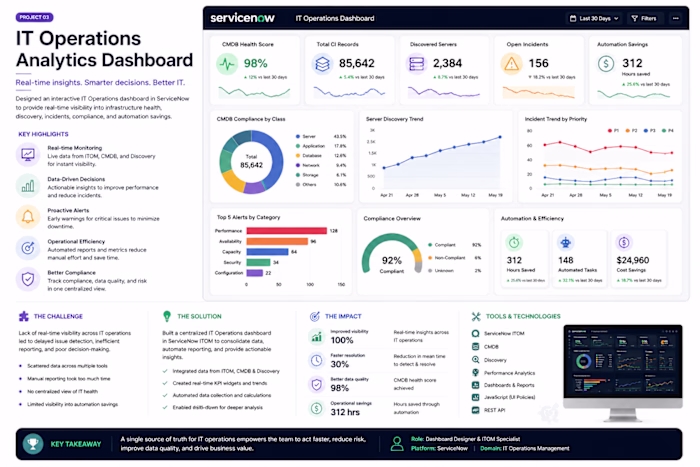
Task: Click the 312 hrs operational savings value
Action: click(345, 412)
